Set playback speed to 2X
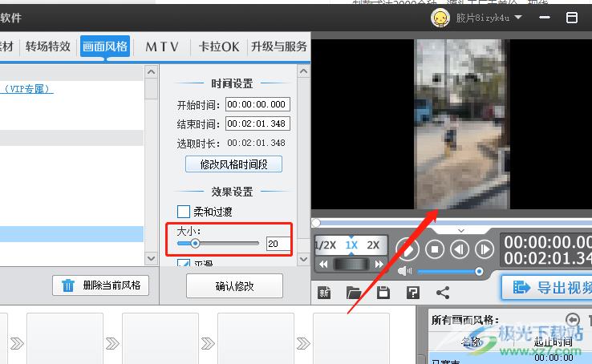 pos(373,245)
